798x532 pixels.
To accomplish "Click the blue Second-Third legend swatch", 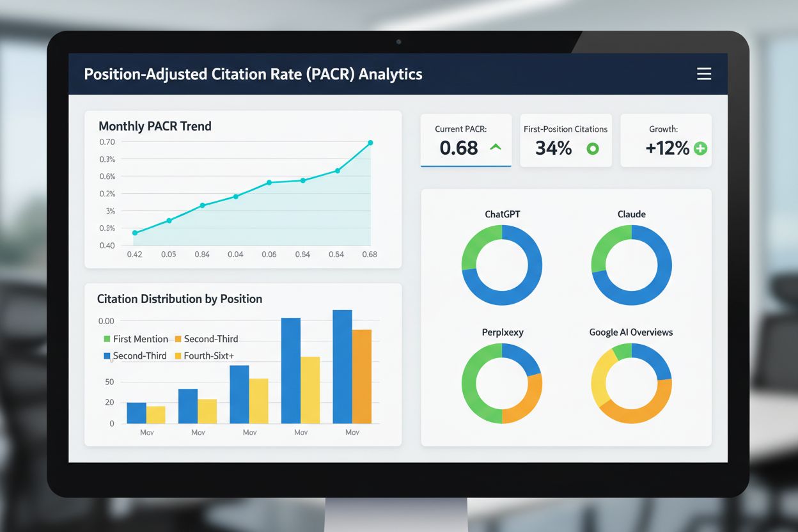I will pos(107,356).
